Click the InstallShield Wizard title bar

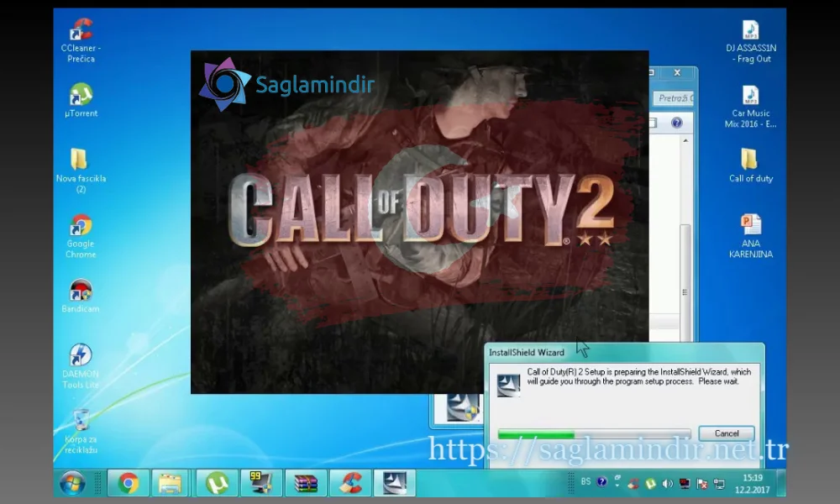coord(624,353)
